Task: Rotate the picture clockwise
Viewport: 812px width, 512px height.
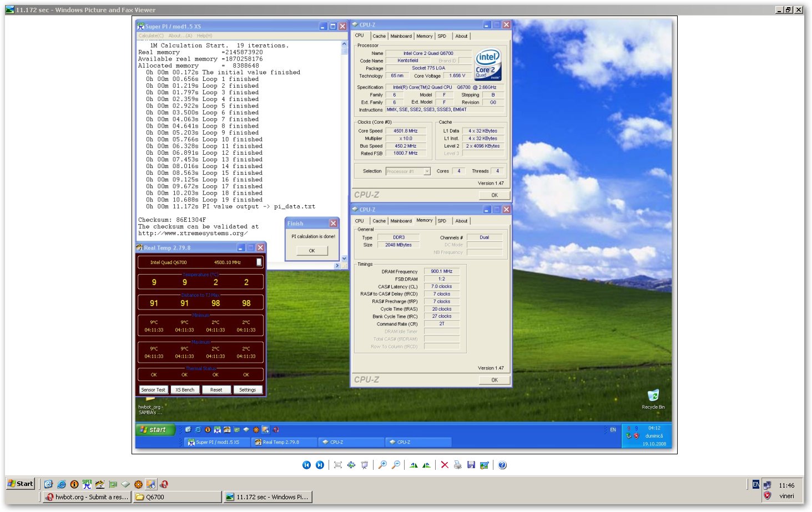Action: click(413, 465)
